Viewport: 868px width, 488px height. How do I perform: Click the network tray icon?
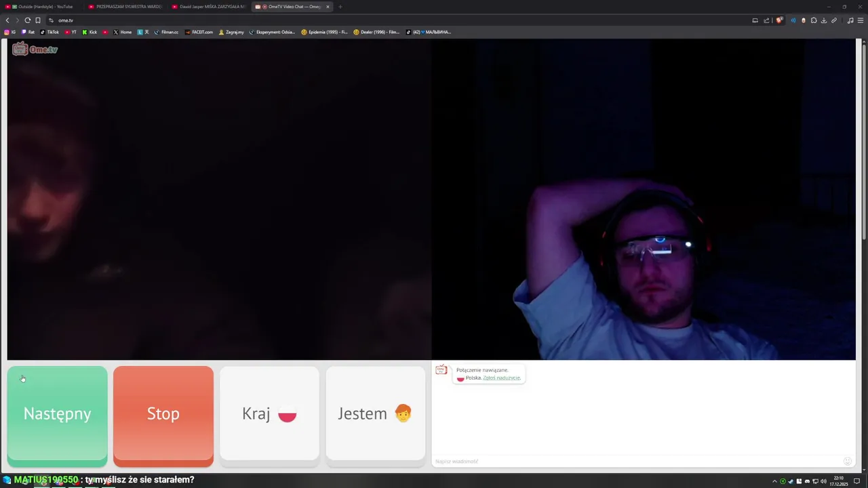(x=815, y=481)
